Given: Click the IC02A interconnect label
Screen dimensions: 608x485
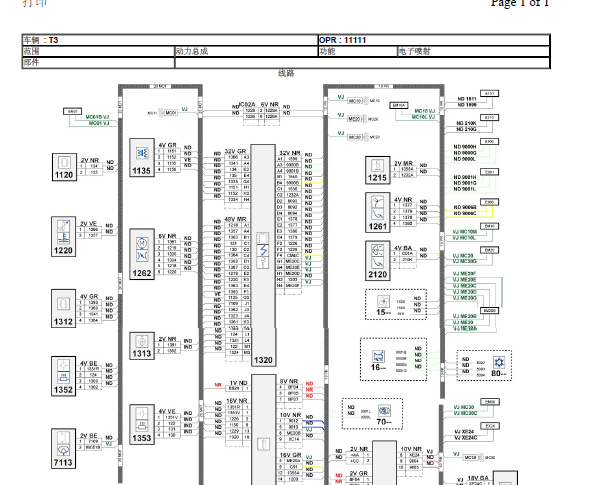Looking at the screenshot, I should tap(247, 104).
